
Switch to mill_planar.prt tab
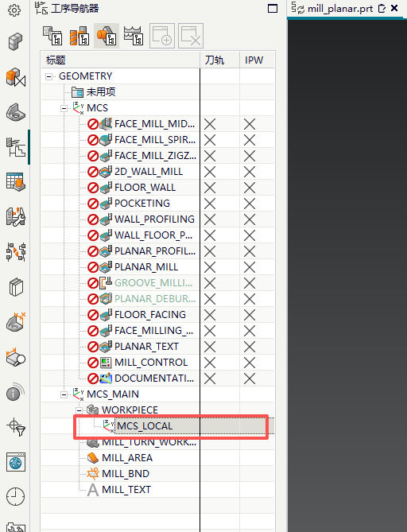[x=340, y=9]
